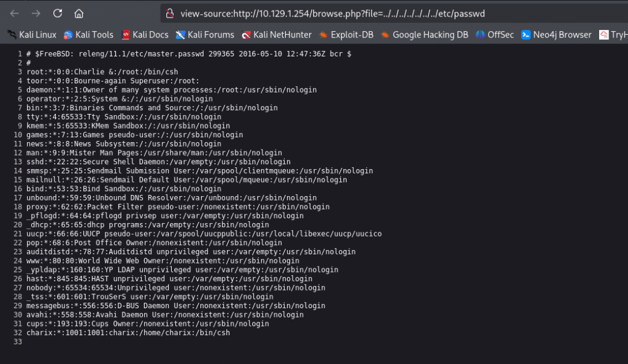Click the Exploit-DB orange favicon
The height and width of the screenshot is (364, 628).
323,35
